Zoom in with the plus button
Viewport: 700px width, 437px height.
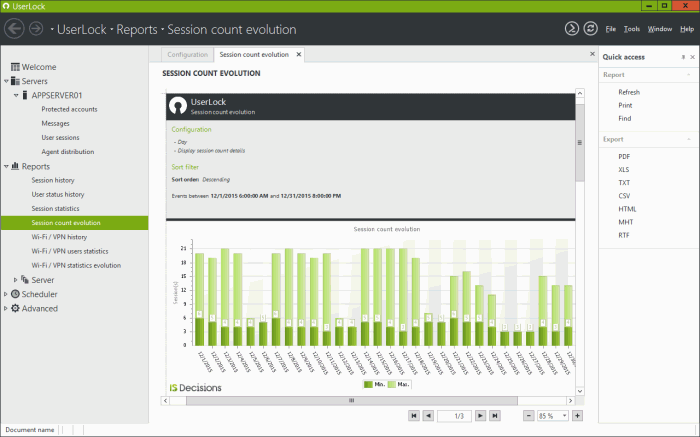[577, 416]
